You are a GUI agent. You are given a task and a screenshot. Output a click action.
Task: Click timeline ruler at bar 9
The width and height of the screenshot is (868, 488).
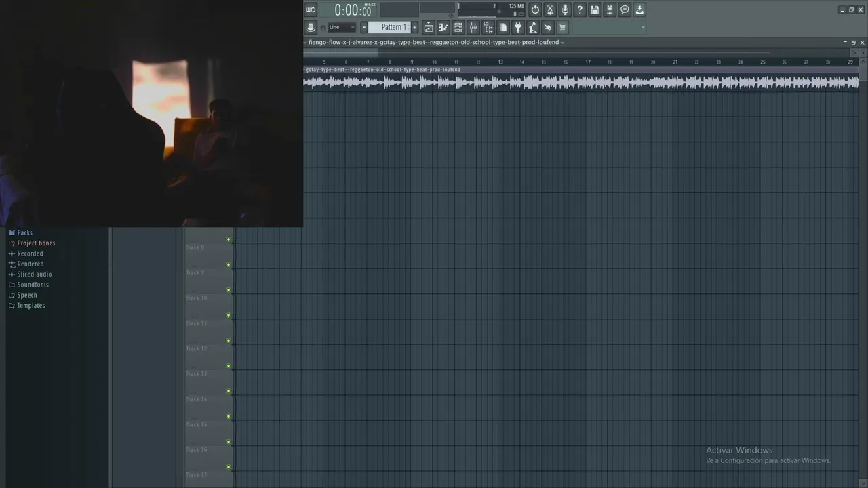coord(412,62)
